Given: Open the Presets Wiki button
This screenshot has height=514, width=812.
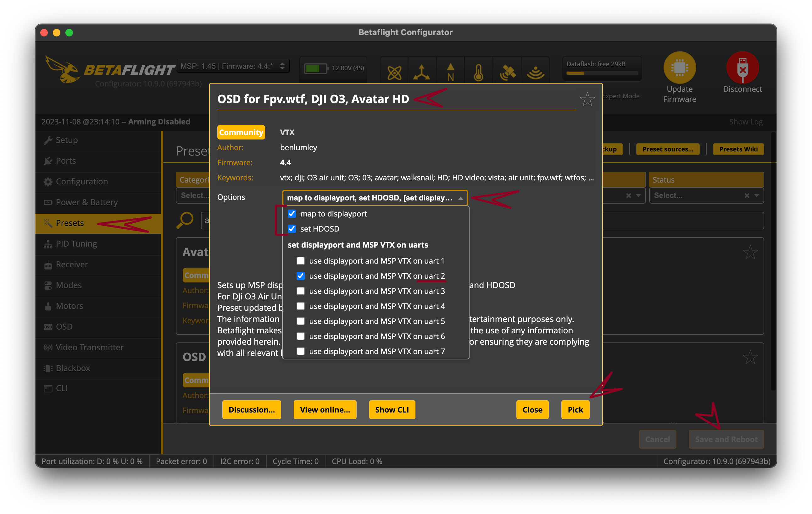Looking at the screenshot, I should click(738, 149).
